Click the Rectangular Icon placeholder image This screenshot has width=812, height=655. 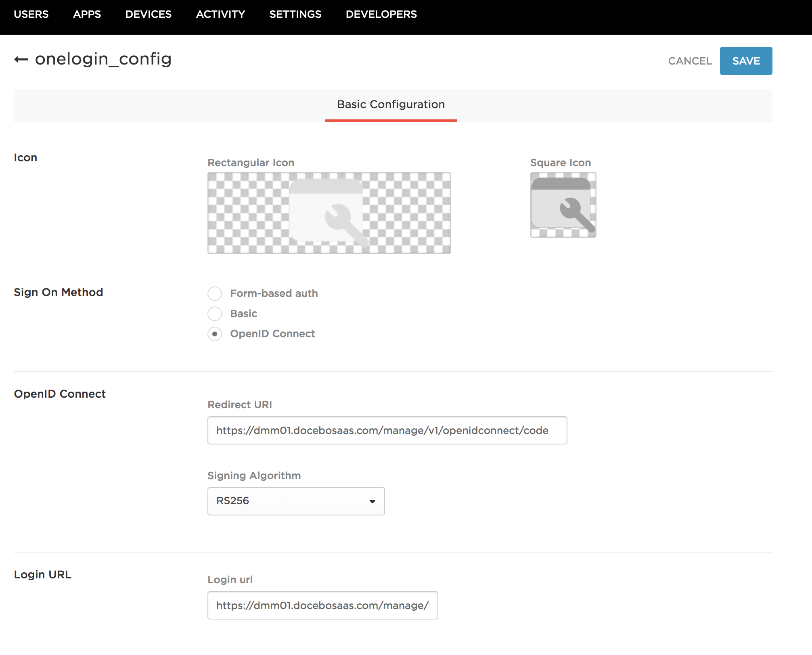click(x=329, y=213)
